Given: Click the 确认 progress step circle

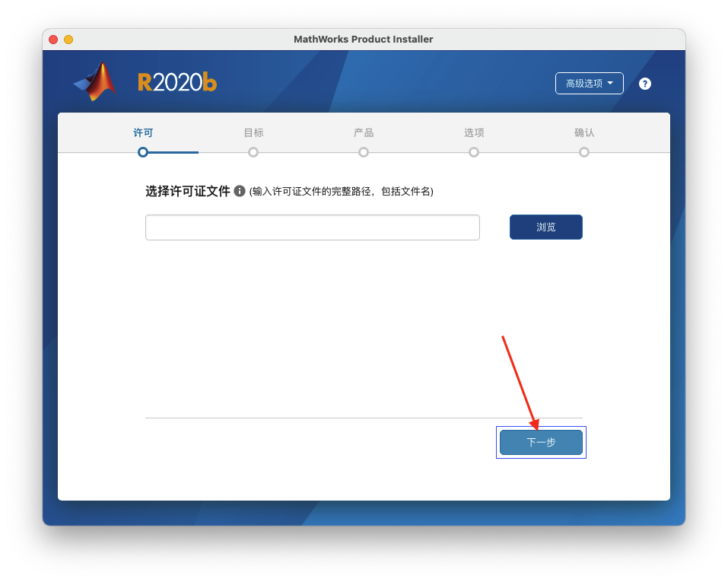Looking at the screenshot, I should (584, 152).
